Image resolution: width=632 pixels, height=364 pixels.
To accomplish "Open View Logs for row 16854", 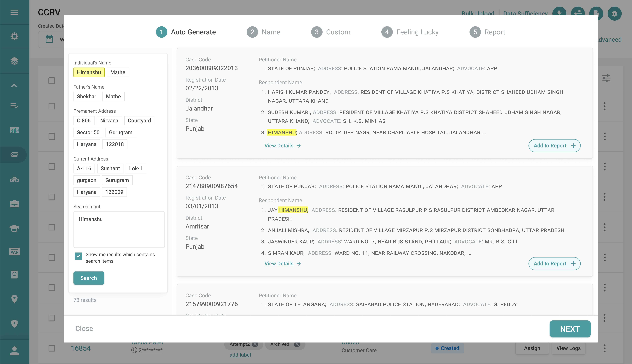I will coord(569,348).
